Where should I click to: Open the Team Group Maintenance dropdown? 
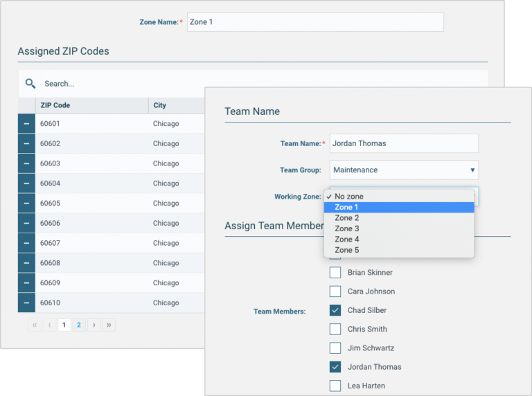point(404,170)
